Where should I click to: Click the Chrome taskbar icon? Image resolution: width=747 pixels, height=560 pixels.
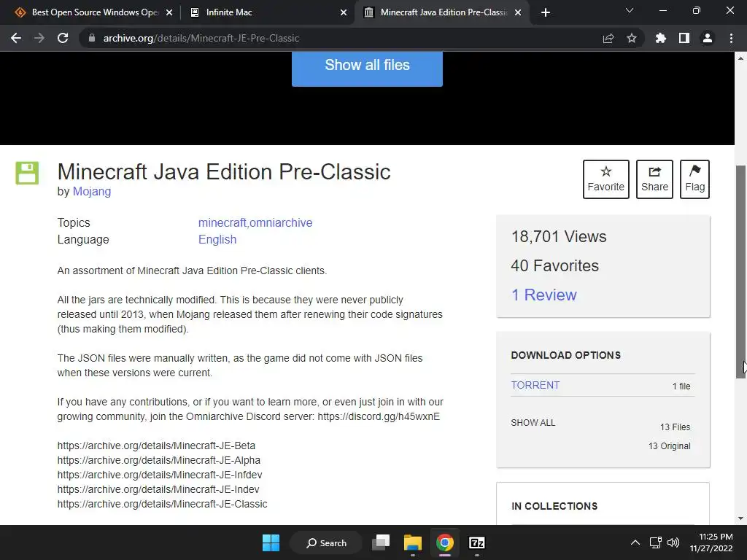point(444,542)
